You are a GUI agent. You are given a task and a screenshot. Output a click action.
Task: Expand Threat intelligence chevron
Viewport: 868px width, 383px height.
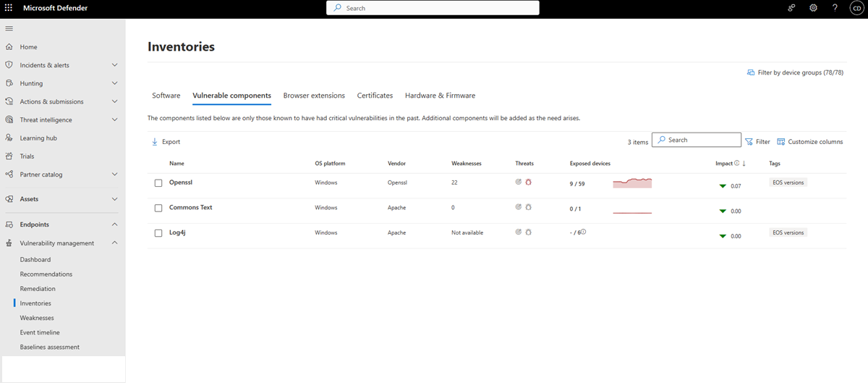click(115, 119)
